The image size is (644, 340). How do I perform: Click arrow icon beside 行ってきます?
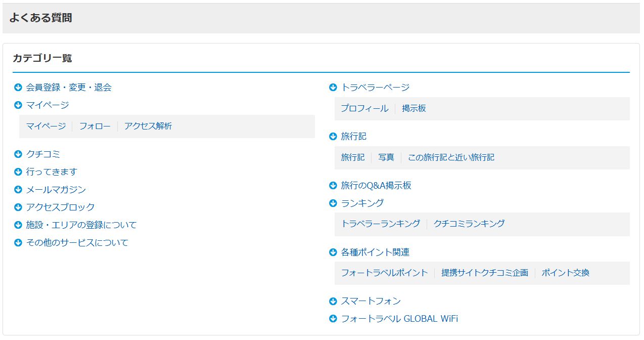tap(18, 172)
